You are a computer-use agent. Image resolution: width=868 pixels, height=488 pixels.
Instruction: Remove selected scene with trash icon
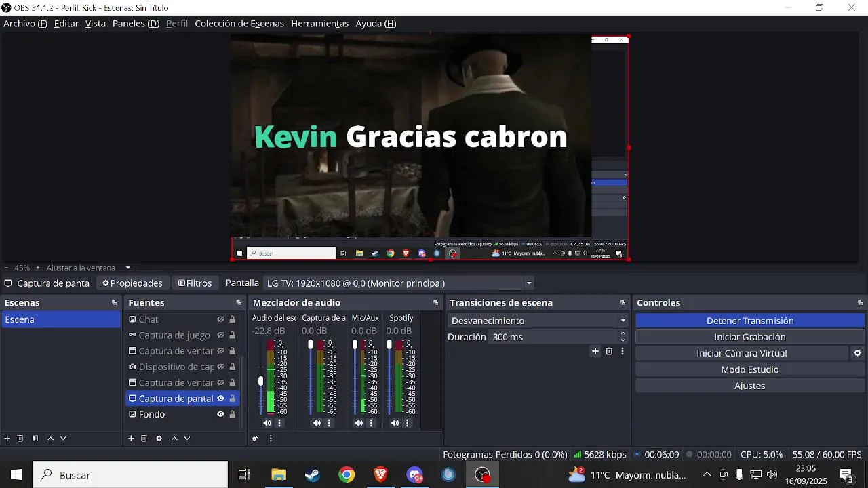click(20, 439)
